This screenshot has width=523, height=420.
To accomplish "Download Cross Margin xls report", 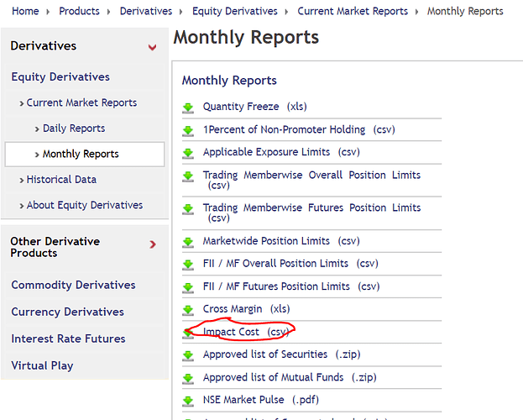I will 247,309.
